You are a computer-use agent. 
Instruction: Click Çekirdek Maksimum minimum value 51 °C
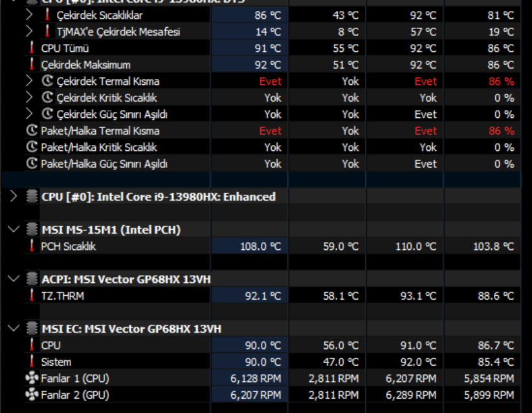pyautogui.click(x=346, y=65)
